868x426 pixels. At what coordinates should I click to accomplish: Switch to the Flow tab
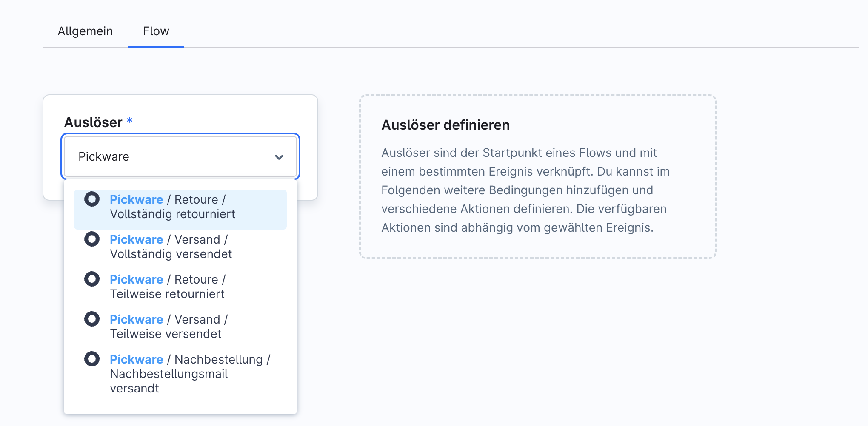(x=156, y=31)
